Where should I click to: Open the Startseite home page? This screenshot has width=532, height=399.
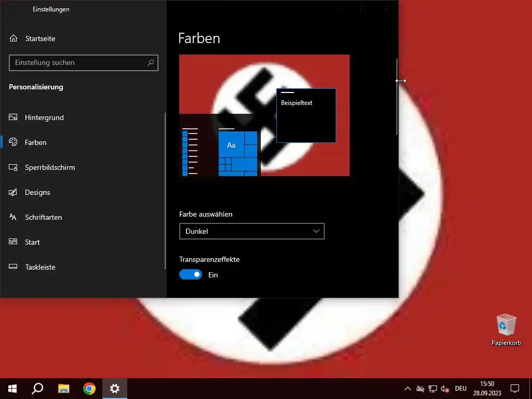click(x=33, y=38)
